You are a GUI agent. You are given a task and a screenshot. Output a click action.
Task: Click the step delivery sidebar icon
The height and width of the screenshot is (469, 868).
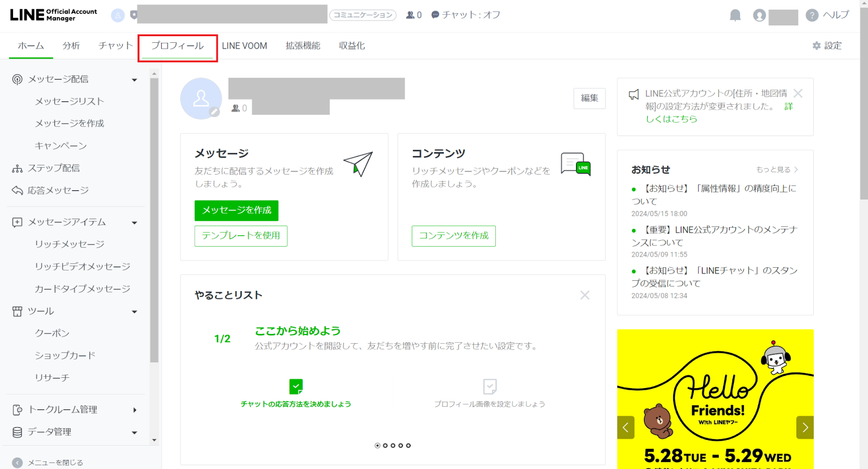pos(17,169)
